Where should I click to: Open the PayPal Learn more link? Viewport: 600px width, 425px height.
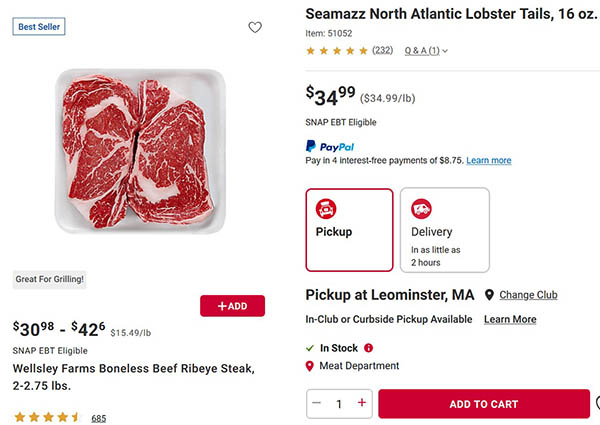coord(488,160)
